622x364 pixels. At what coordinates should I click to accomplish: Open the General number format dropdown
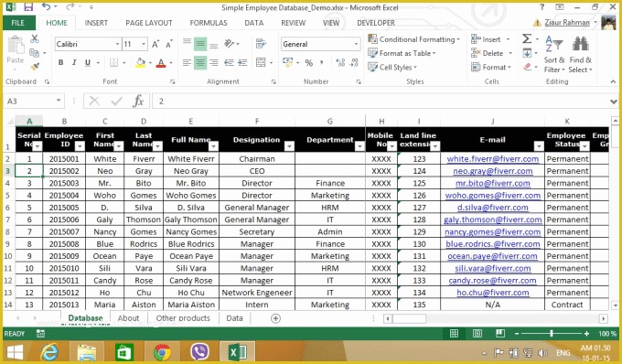pyautogui.click(x=356, y=44)
